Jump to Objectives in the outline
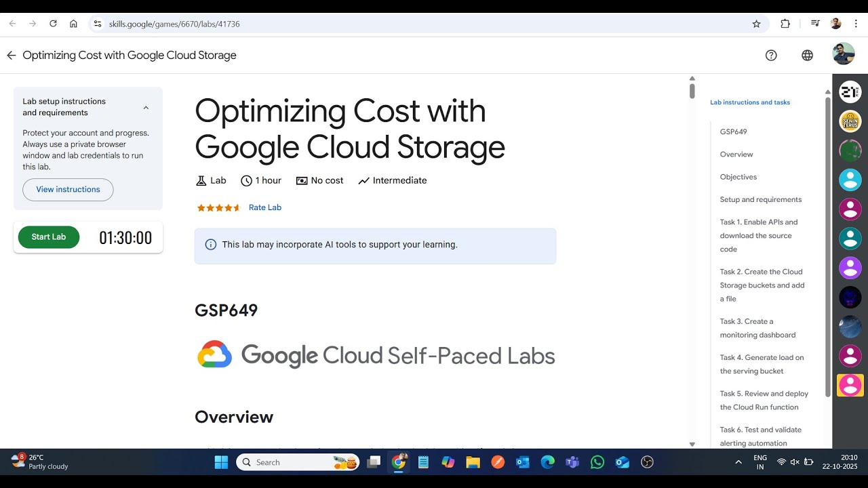Screen dimensions: 868x488 click(x=738, y=177)
